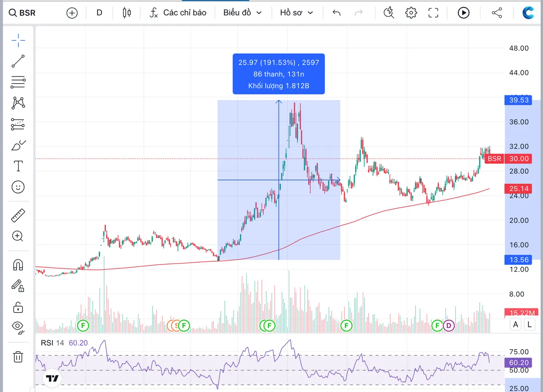This screenshot has height=392, width=543.
Task: Change the D timeframe interval
Action: coord(99,13)
